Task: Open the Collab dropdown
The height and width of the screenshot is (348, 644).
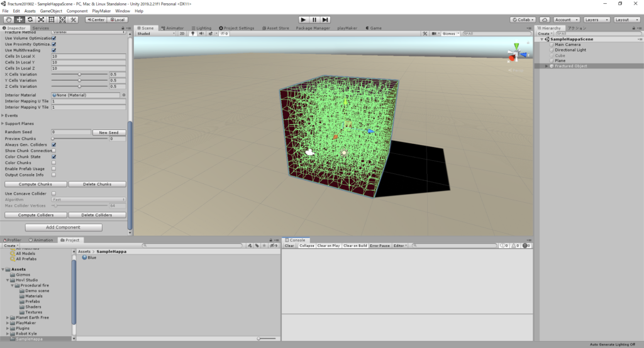Action: [x=523, y=19]
